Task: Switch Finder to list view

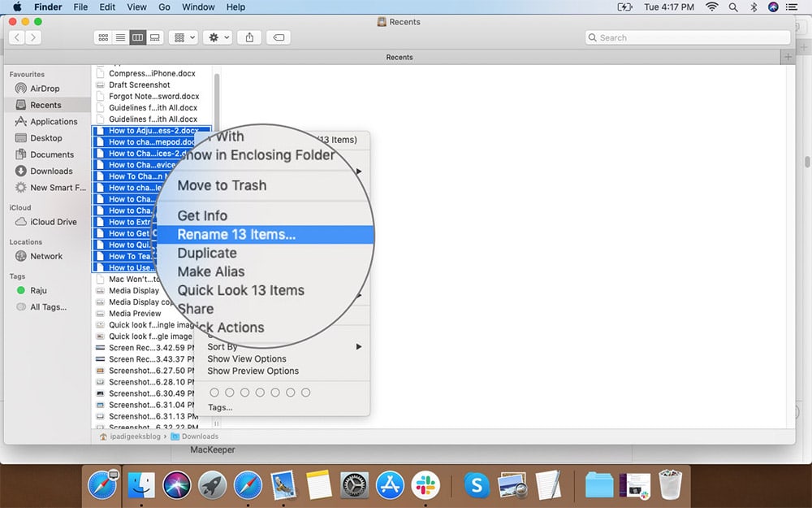Action: [119, 37]
